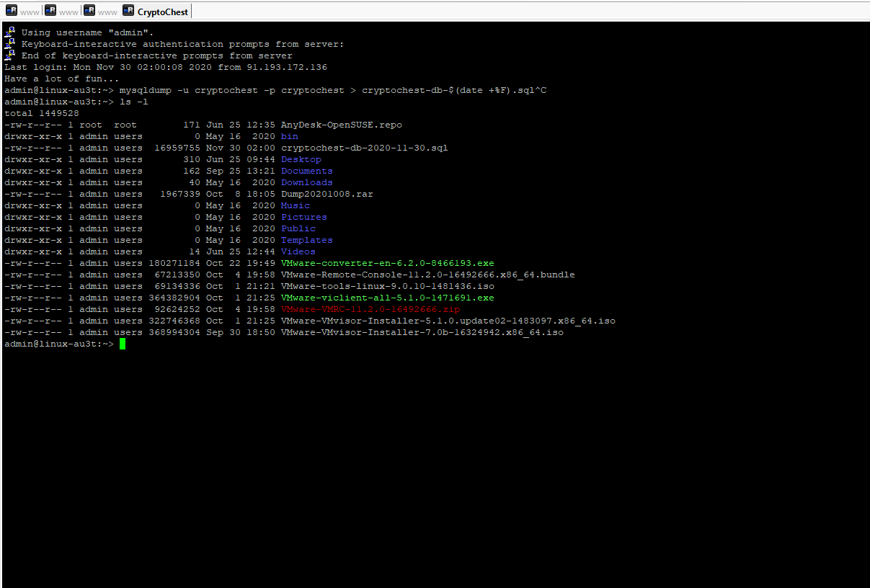Screen dimensions: 870x588
Task: Click the 'Have a lot of fun...' greeting line
Action: (x=62, y=79)
